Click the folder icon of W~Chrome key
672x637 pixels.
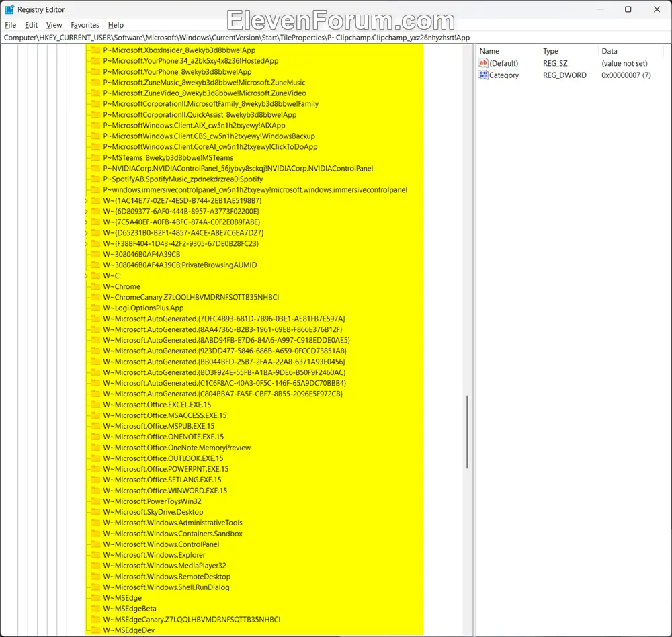pyautogui.click(x=95, y=286)
